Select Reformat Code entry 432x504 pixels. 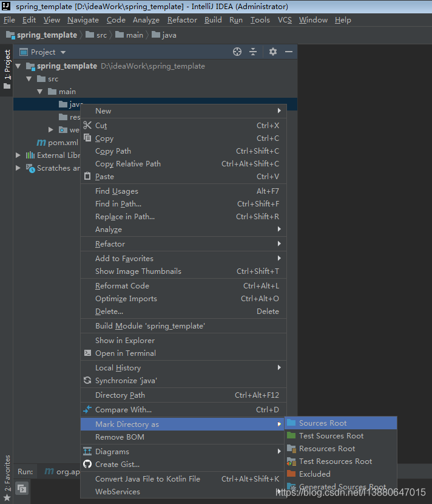point(183,285)
